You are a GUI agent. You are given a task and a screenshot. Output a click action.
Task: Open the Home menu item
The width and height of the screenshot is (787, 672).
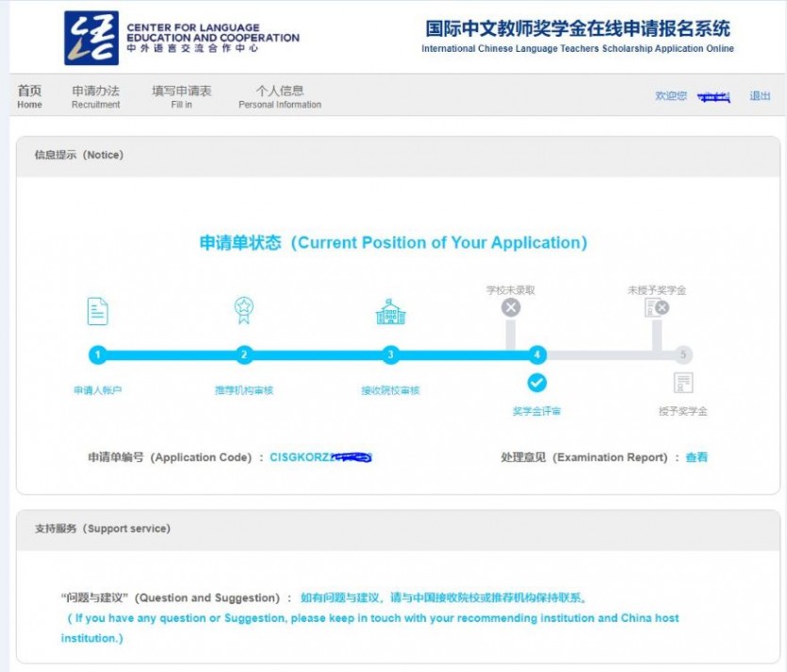[x=29, y=96]
